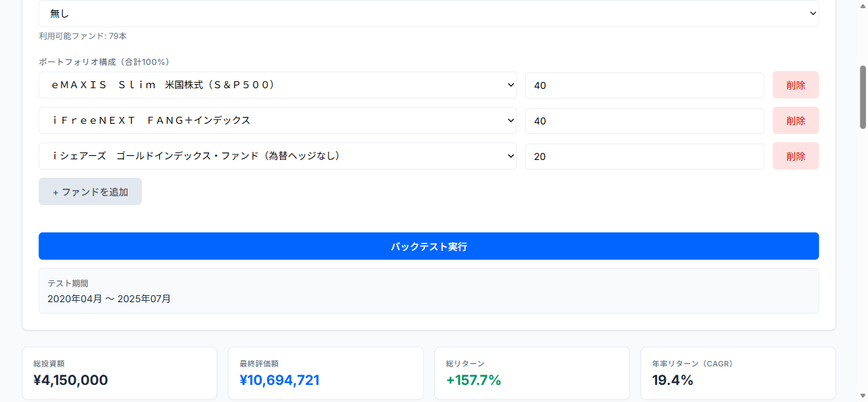Open the iFreeNEXT FANG+インデックス fund selector
The image size is (868, 402).
point(277,120)
